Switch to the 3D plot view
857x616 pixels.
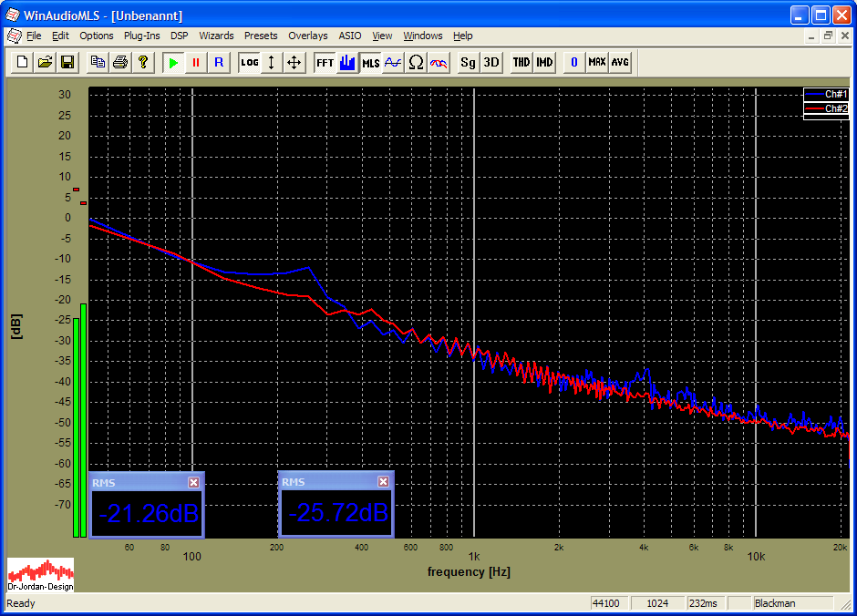pos(491,62)
